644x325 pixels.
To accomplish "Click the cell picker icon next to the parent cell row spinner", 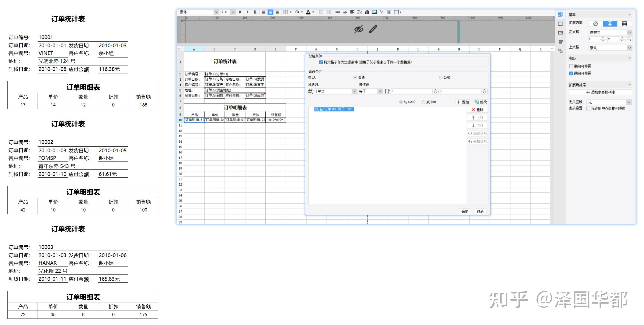I will [x=629, y=39].
